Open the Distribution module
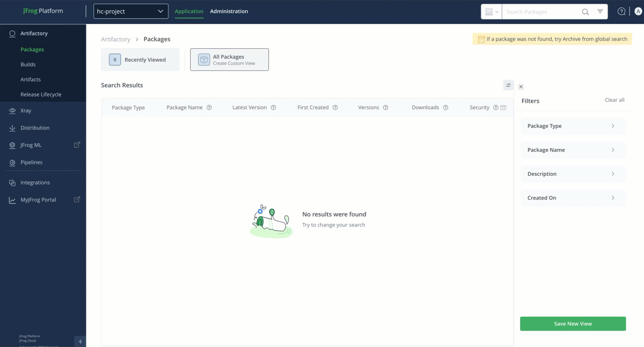Screen dimensions: 644x347 coord(35,128)
